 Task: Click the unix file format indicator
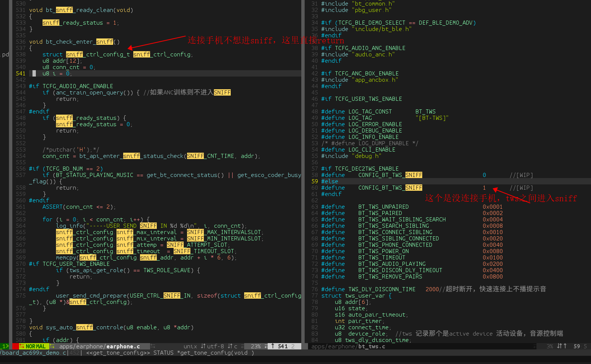pyautogui.click(x=190, y=346)
